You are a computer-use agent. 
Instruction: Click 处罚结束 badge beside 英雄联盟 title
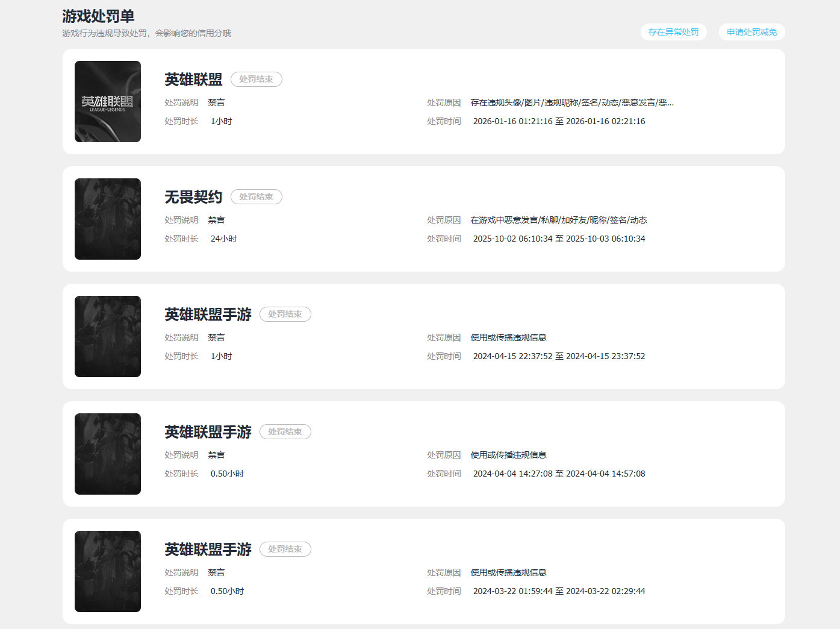[x=257, y=79]
